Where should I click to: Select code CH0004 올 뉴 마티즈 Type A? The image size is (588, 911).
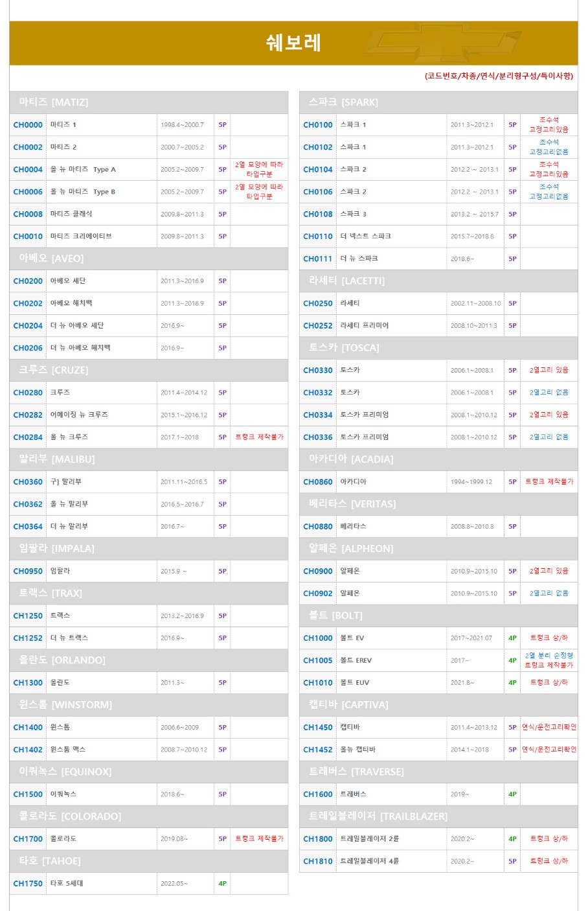pyautogui.click(x=28, y=170)
